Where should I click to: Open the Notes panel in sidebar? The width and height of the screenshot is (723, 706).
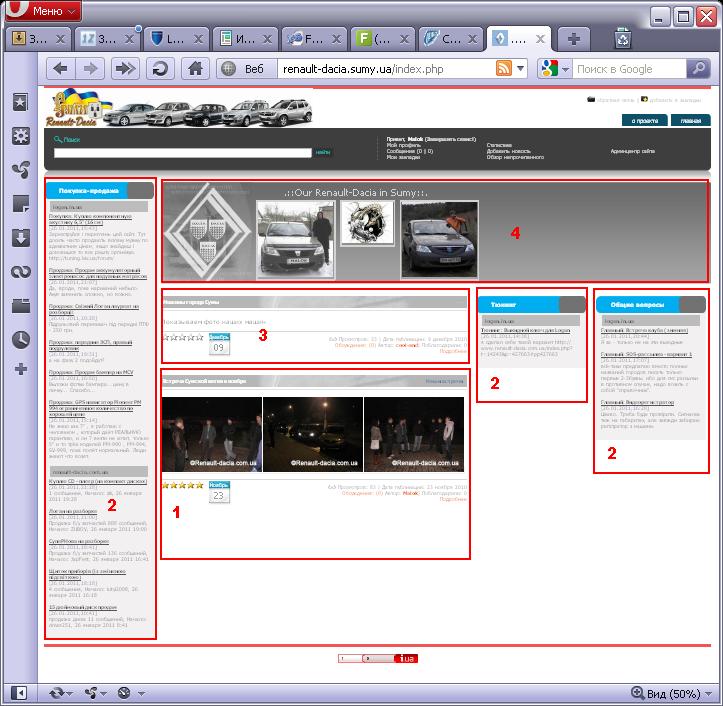coord(19,204)
